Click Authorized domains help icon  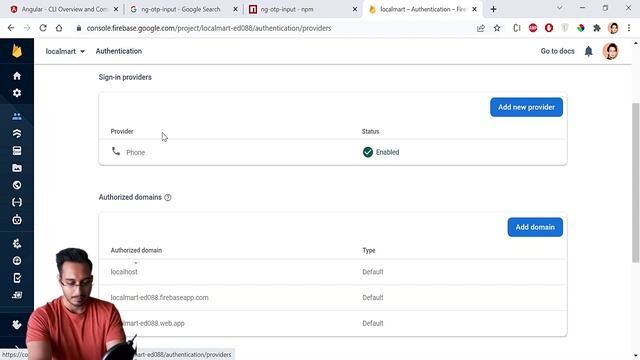(x=168, y=198)
